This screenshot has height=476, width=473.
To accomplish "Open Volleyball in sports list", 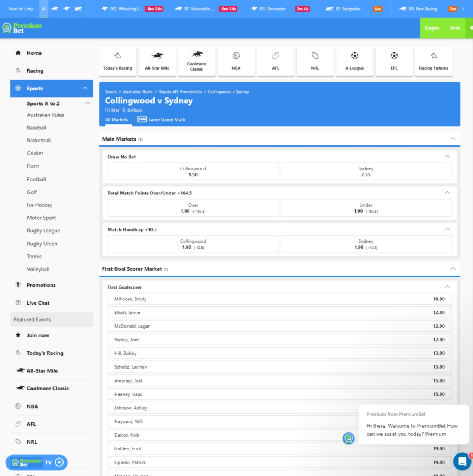I will [38, 269].
